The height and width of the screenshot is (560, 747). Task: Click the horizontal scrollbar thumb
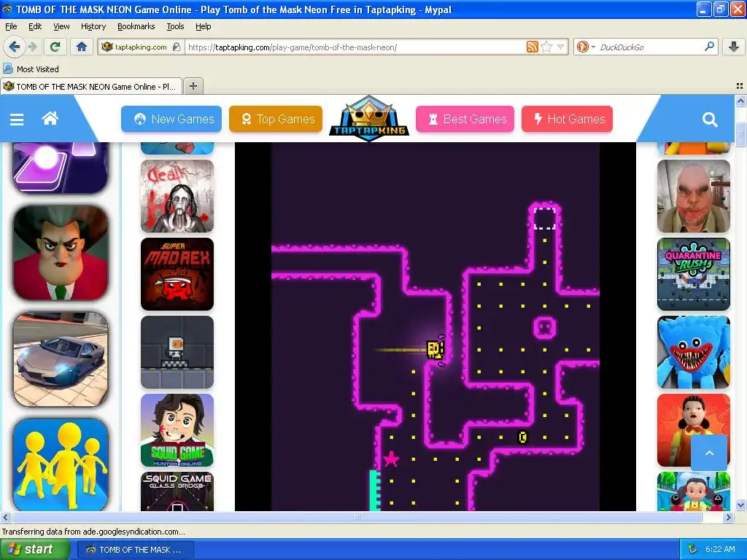pyautogui.click(x=357, y=517)
